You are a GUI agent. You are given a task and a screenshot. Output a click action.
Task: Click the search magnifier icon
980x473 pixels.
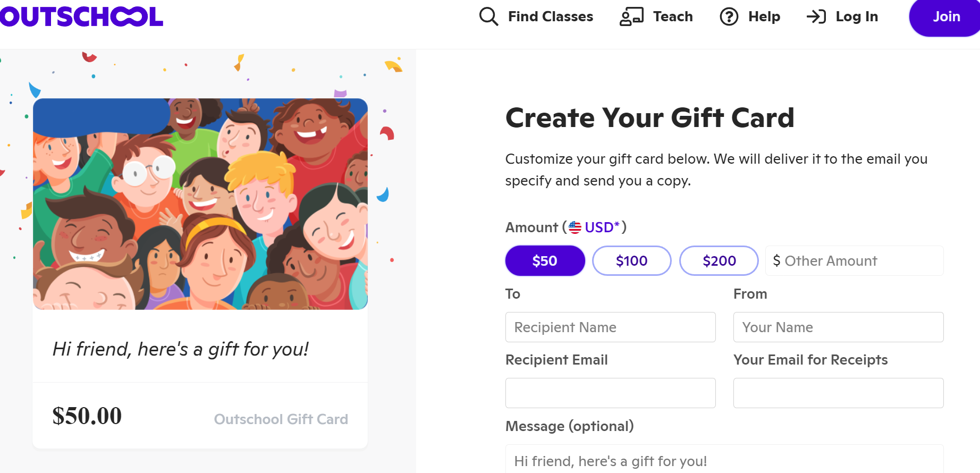point(488,16)
